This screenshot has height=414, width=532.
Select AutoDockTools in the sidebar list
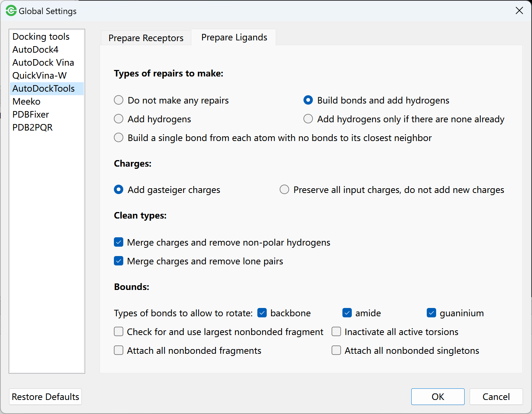[47, 88]
